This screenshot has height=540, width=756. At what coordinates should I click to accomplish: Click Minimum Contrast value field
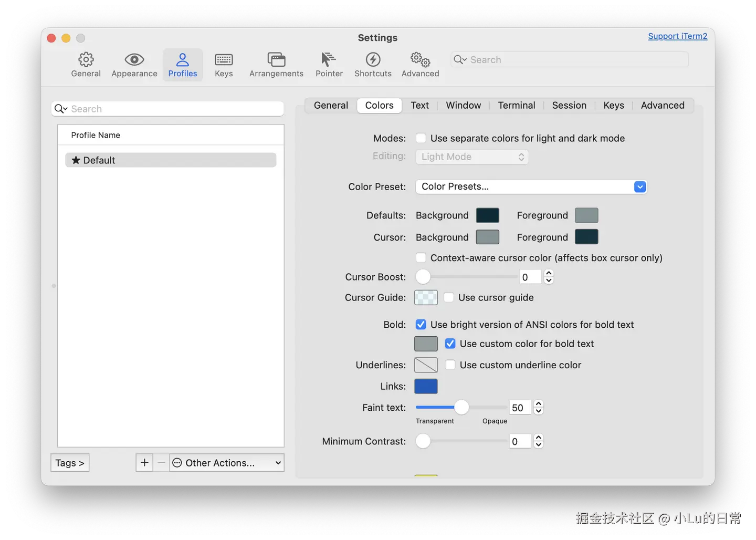pos(520,441)
